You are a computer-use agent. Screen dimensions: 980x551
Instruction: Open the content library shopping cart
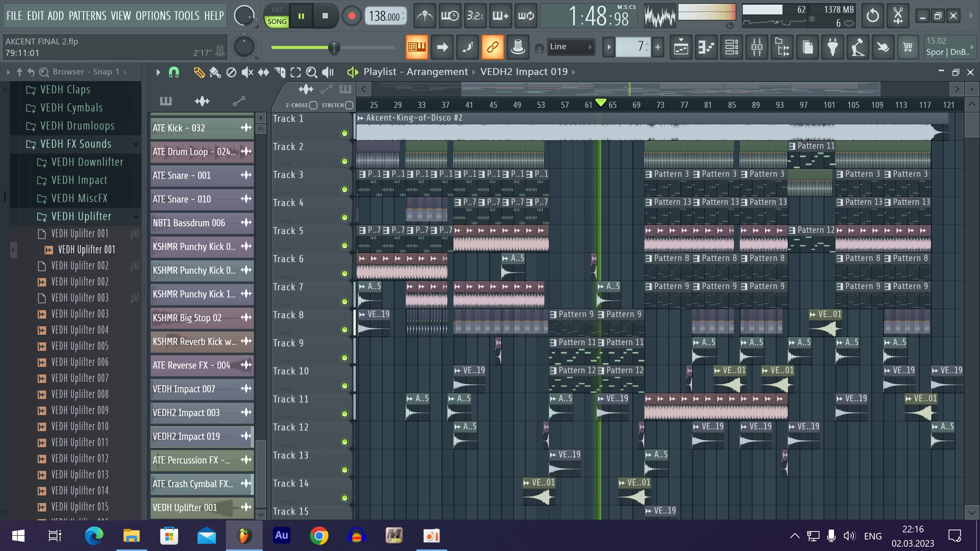908,47
